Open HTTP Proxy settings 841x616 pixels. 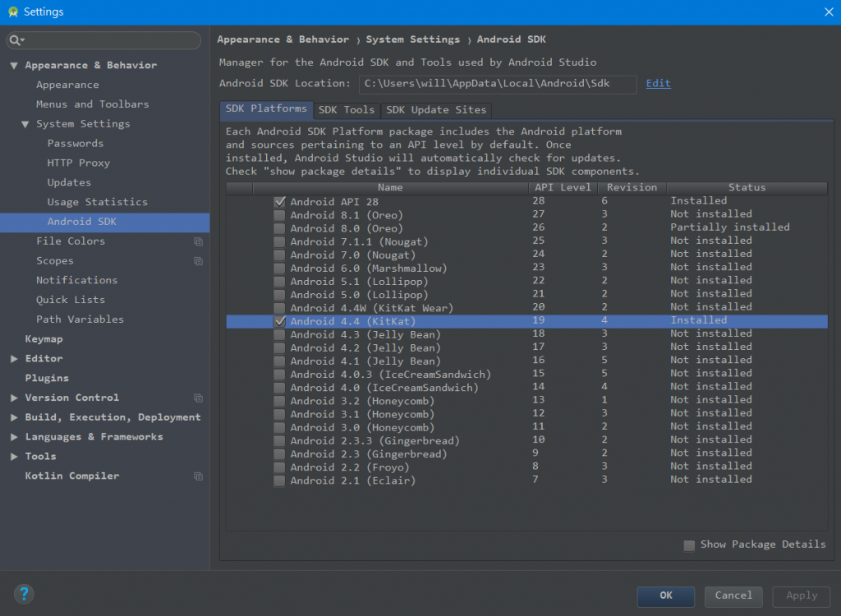click(78, 163)
